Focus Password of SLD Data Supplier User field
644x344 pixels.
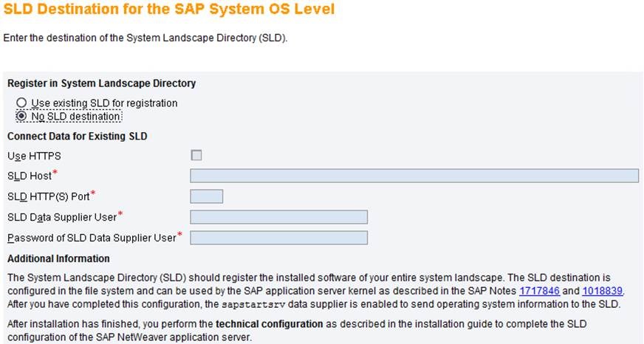279,238
